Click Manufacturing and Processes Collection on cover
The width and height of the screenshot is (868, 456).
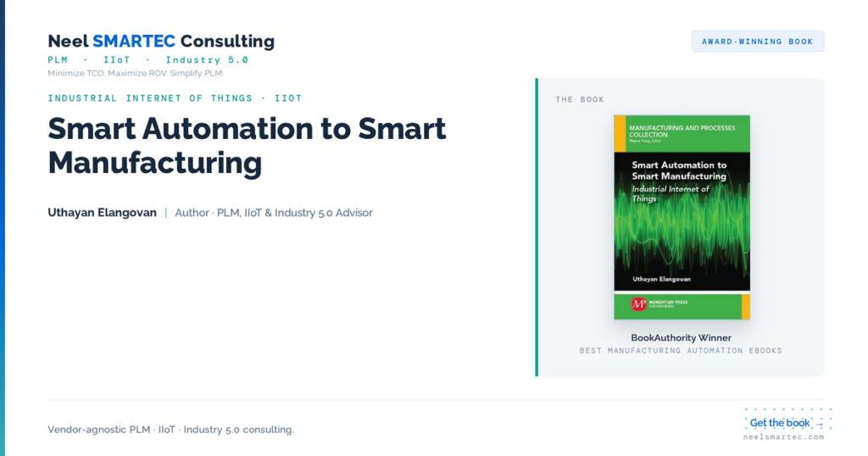pos(682,131)
